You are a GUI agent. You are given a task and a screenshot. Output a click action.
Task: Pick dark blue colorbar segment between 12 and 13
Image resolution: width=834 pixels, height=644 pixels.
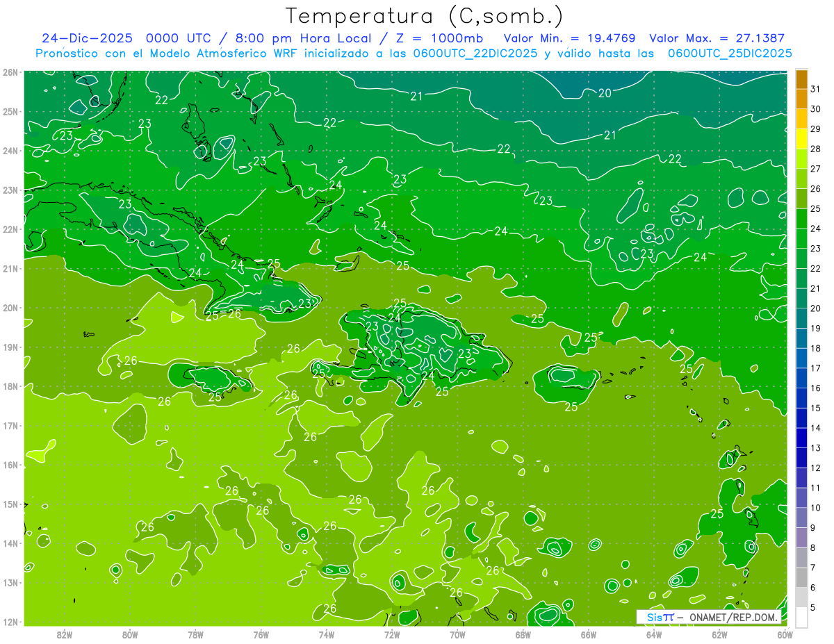802,458
